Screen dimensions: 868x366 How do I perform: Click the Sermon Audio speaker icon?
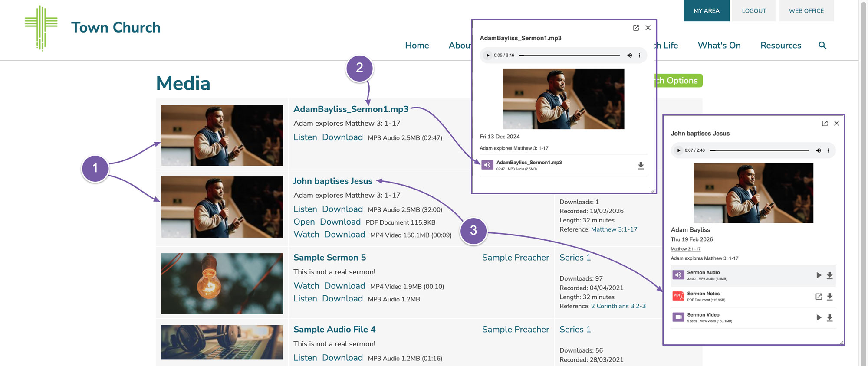[x=678, y=275]
